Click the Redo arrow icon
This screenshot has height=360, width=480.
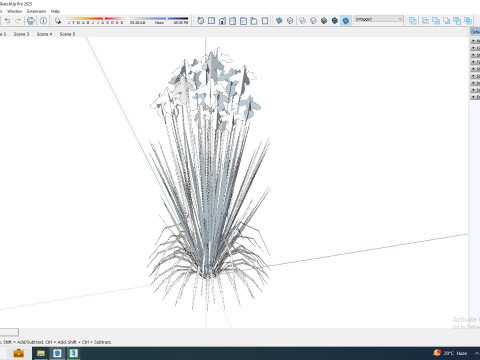point(18,21)
